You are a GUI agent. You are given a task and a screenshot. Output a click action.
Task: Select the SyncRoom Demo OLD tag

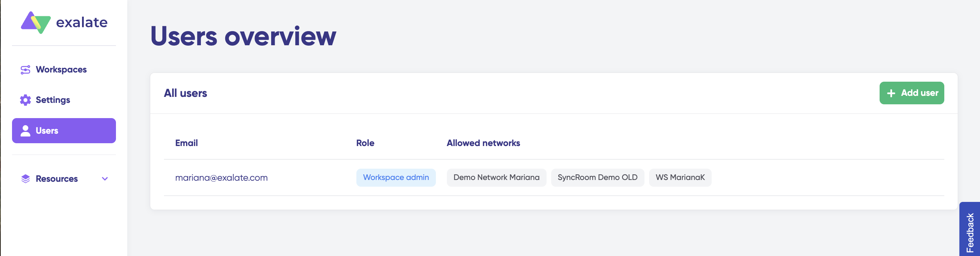pos(597,178)
